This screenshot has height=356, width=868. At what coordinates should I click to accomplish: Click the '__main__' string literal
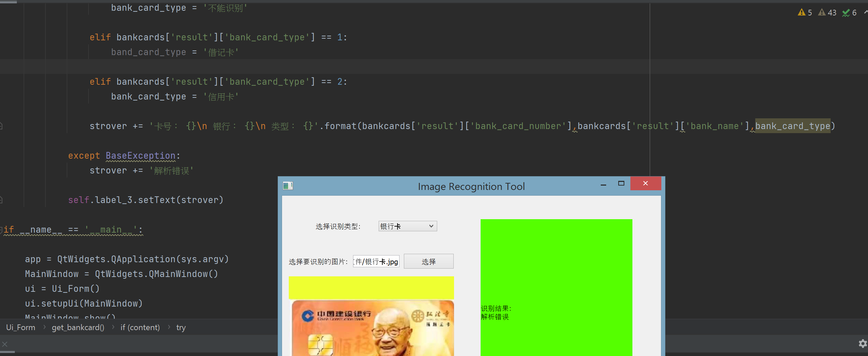click(111, 230)
